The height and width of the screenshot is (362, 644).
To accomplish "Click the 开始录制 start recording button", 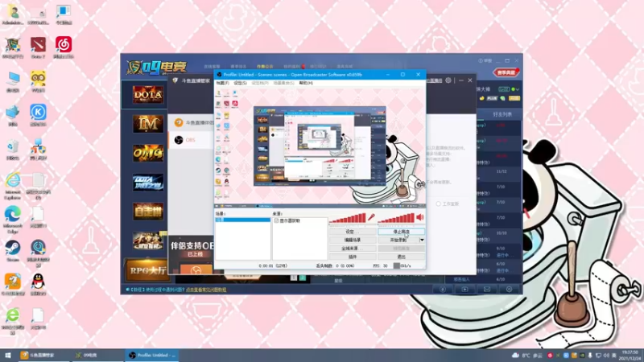I will coord(398,240).
